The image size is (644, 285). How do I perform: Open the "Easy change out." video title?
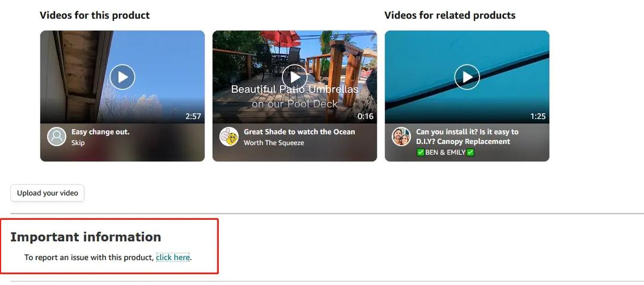100,132
